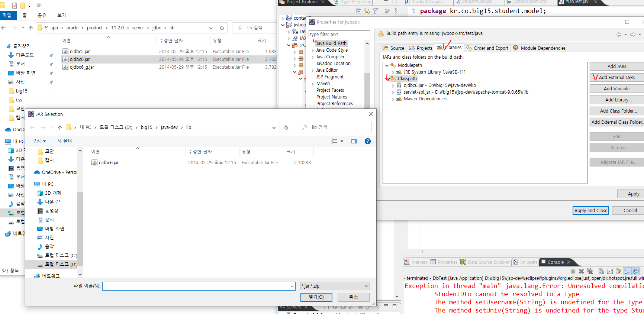Click lib 검색 search box in JAR Selection
The height and width of the screenshot is (314, 644).
334,127
